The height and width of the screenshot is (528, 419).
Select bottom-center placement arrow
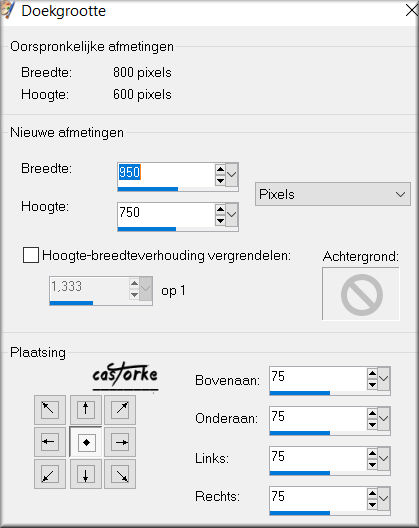point(86,474)
